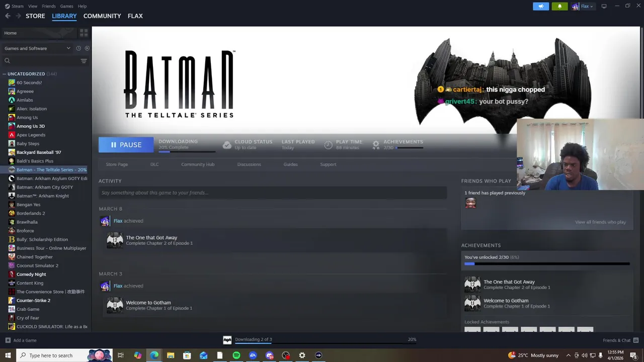Open the announcements megaphone button
This screenshot has height=362, width=644.
pos(541,7)
